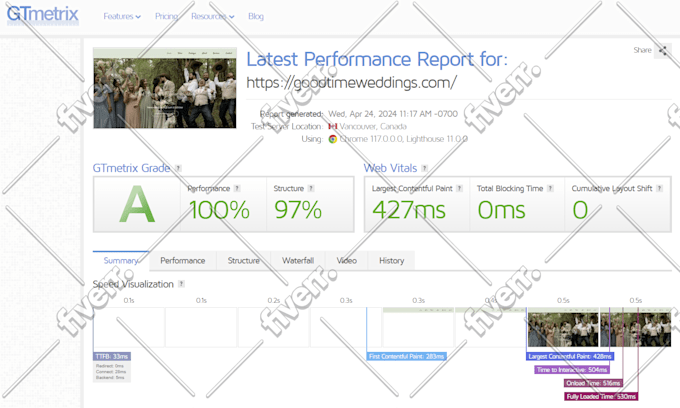
Task: Click the Cumulative Layout Shift help icon
Action: click(659, 188)
